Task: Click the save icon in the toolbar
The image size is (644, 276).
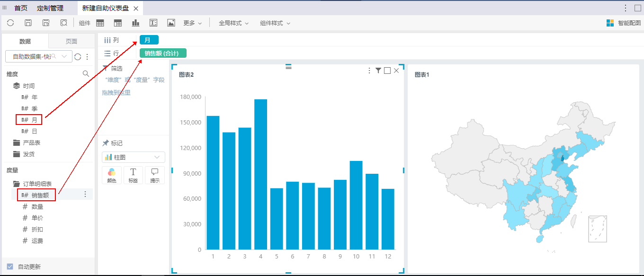Action: pyautogui.click(x=28, y=23)
